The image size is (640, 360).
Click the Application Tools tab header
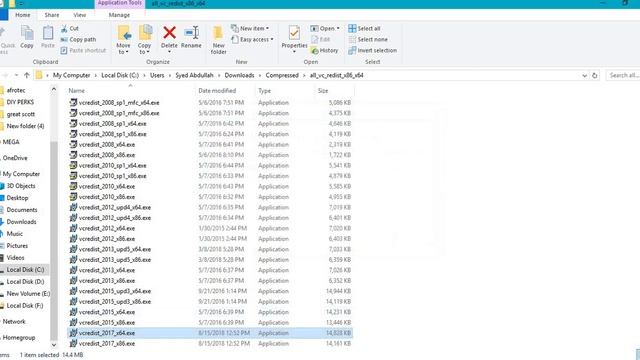pos(120,3)
